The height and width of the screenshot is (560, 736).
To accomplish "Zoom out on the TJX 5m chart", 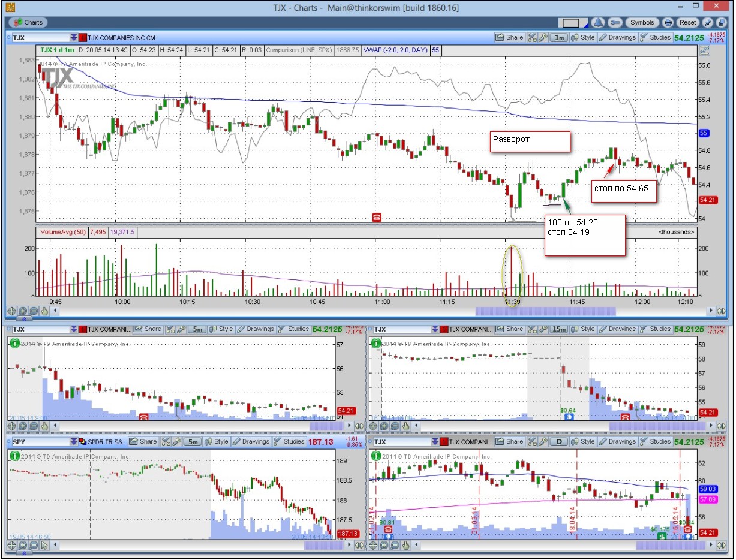I will [34, 426].
